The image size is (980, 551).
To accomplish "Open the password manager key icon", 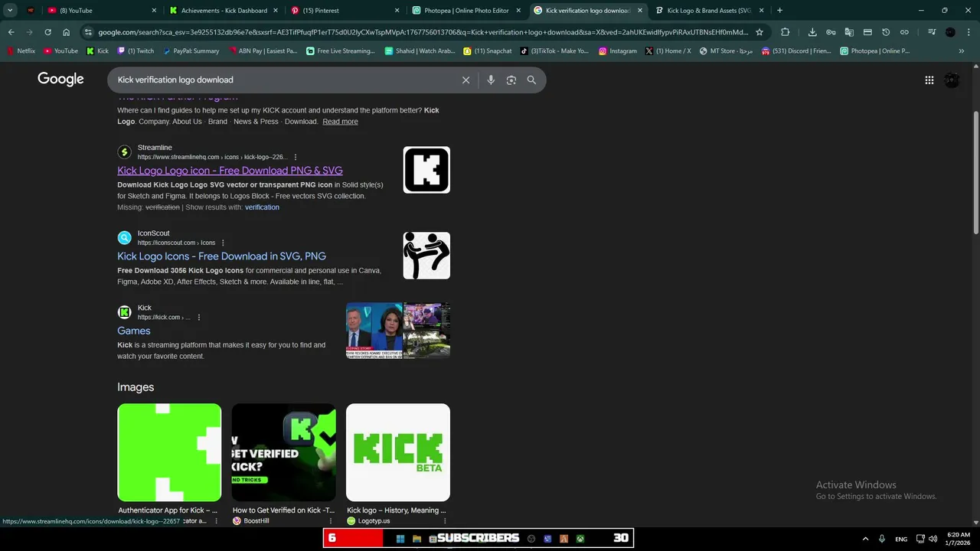I will (x=831, y=32).
